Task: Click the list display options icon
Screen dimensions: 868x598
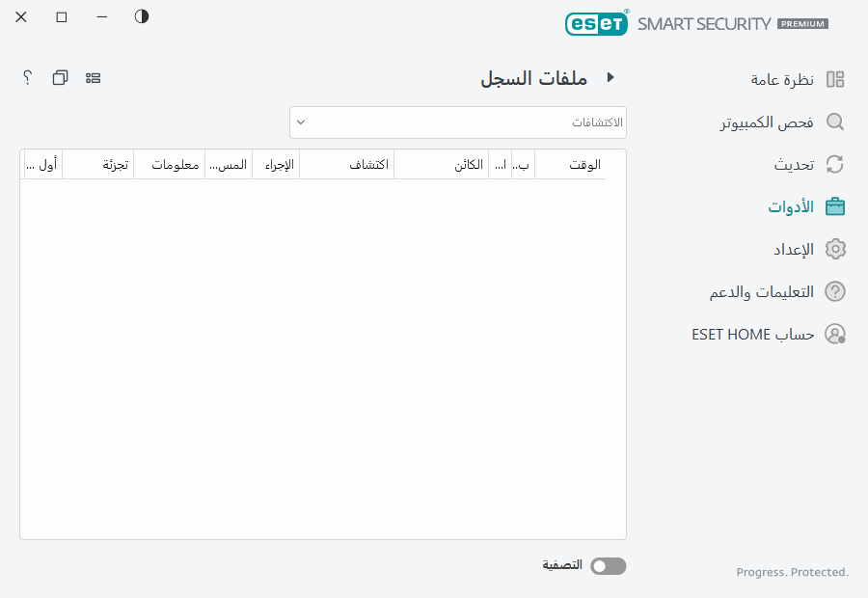Action: pyautogui.click(x=93, y=78)
